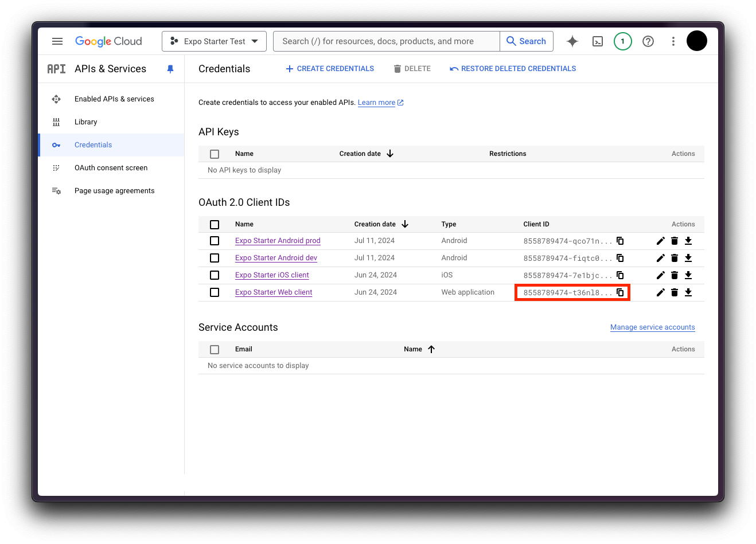756x544 pixels.
Task: Select all API Keys header checkbox
Action: [x=215, y=154]
